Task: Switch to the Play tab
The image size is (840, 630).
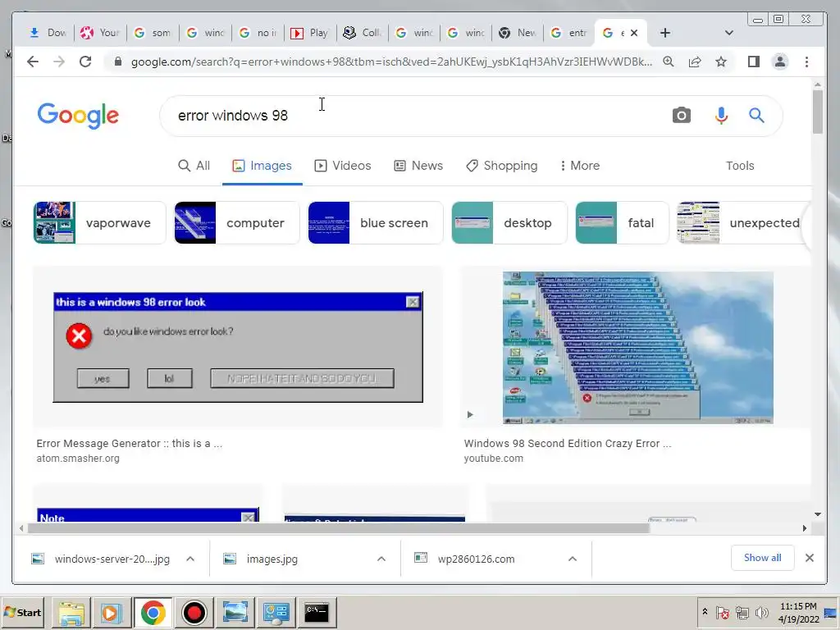Action: coord(310,33)
